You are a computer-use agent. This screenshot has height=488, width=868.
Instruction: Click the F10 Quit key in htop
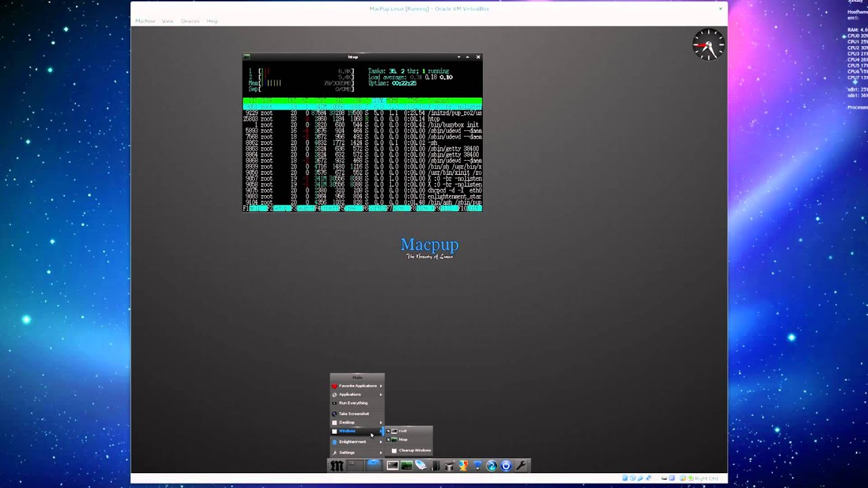pos(470,209)
